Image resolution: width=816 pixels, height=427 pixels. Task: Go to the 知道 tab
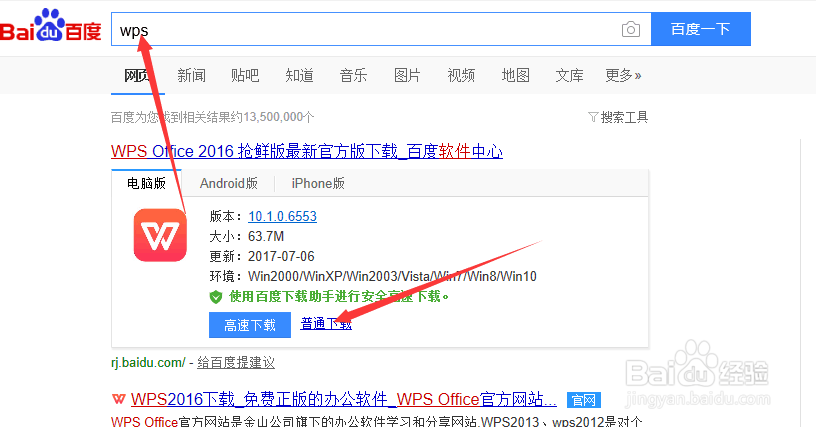[299, 76]
